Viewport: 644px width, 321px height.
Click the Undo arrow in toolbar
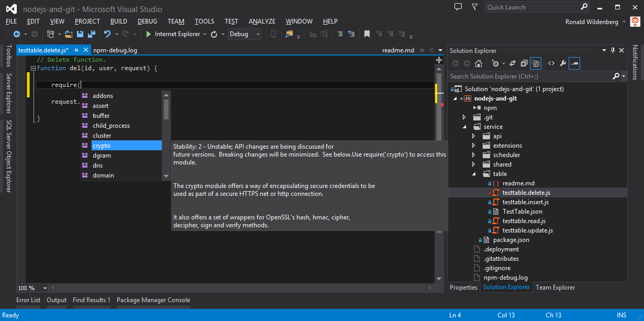[x=107, y=34]
